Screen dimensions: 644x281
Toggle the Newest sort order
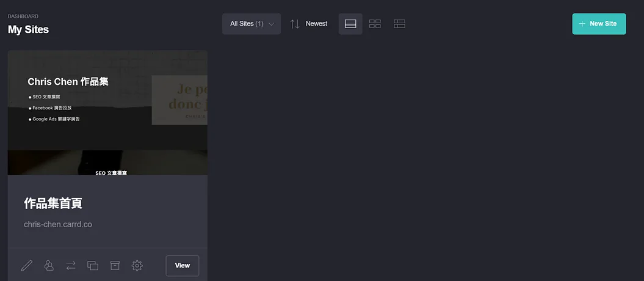click(x=316, y=24)
